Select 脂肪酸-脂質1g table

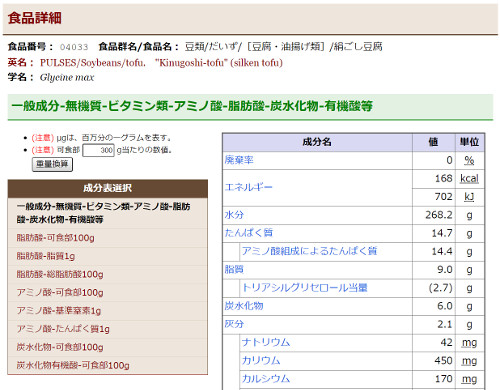[x=46, y=256]
